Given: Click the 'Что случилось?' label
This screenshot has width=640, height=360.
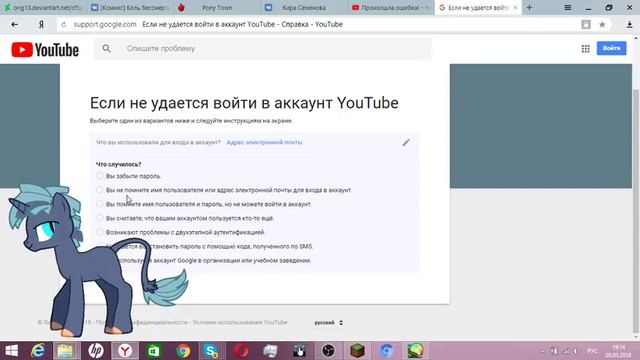Looking at the screenshot, I should (x=118, y=164).
